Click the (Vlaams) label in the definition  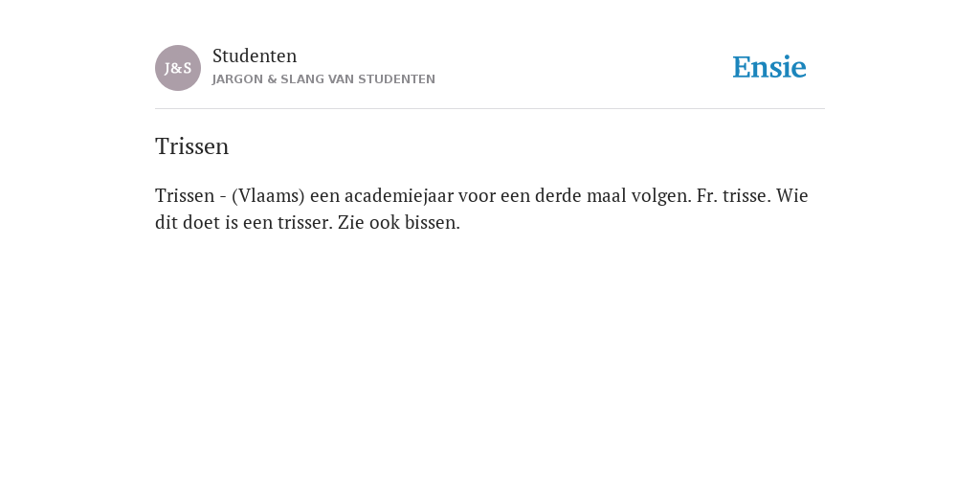point(268,195)
